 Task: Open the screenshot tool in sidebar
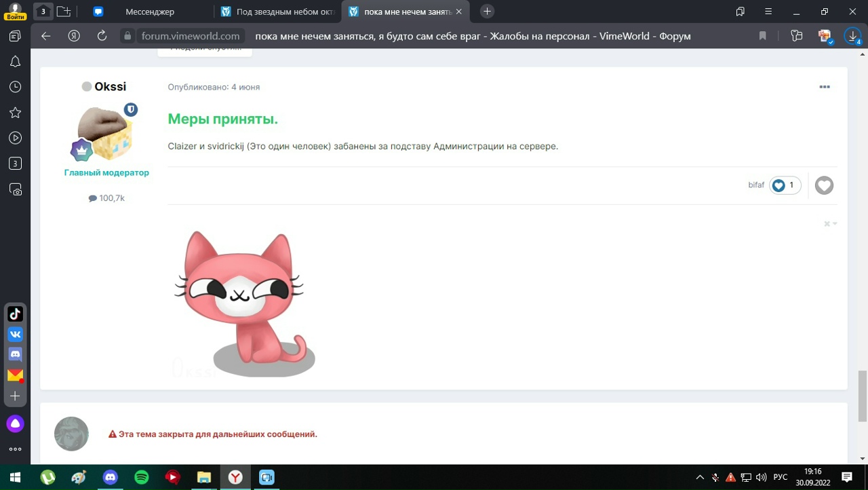click(15, 190)
